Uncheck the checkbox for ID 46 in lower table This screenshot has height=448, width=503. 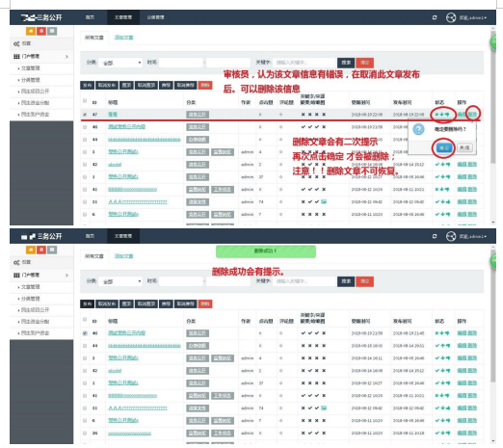pos(85,333)
